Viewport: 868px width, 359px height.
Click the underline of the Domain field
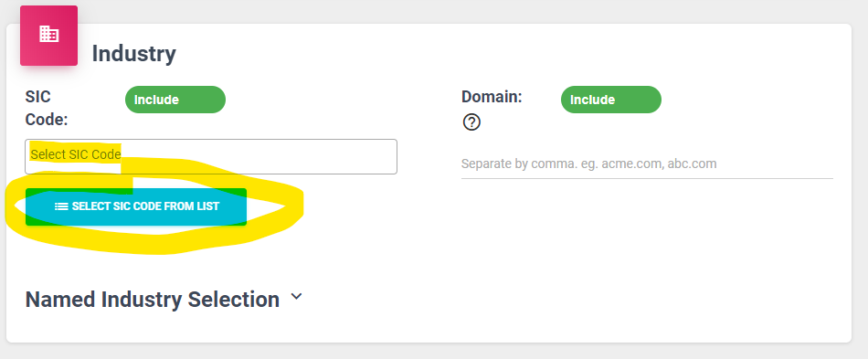pos(647,178)
